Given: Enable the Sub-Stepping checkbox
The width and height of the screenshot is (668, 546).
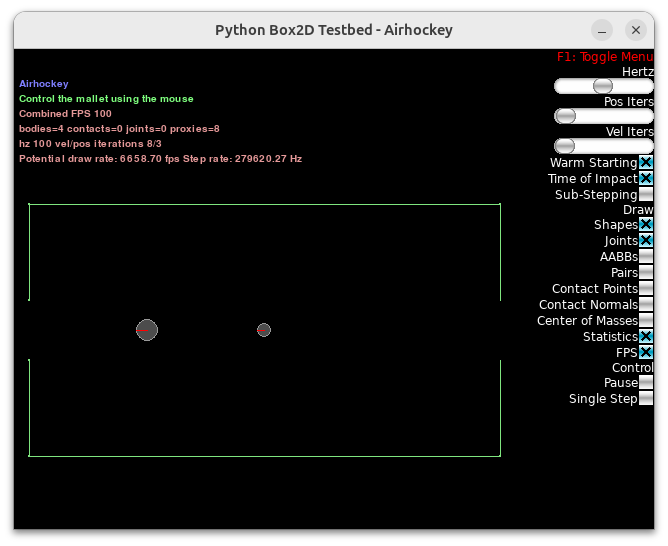Looking at the screenshot, I should point(646,195).
